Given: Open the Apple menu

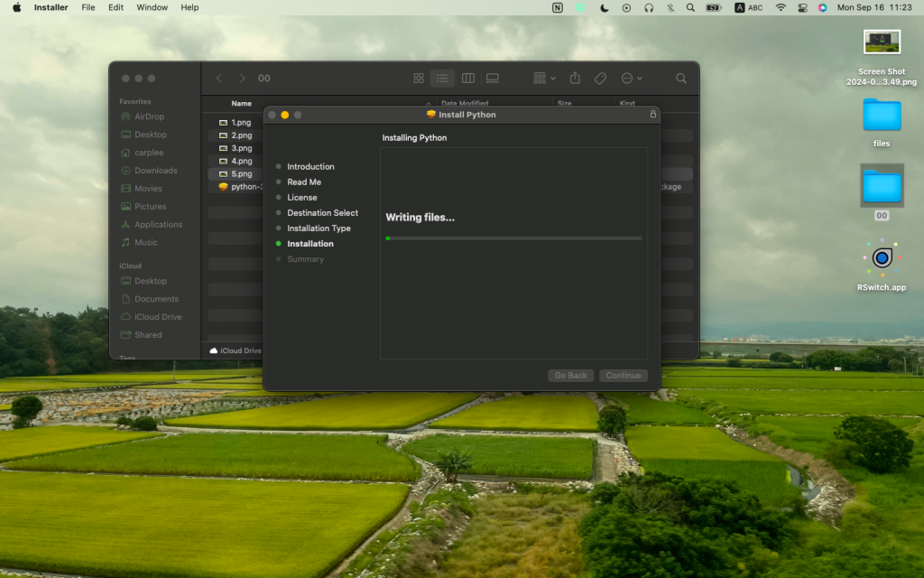Looking at the screenshot, I should click(x=16, y=7).
